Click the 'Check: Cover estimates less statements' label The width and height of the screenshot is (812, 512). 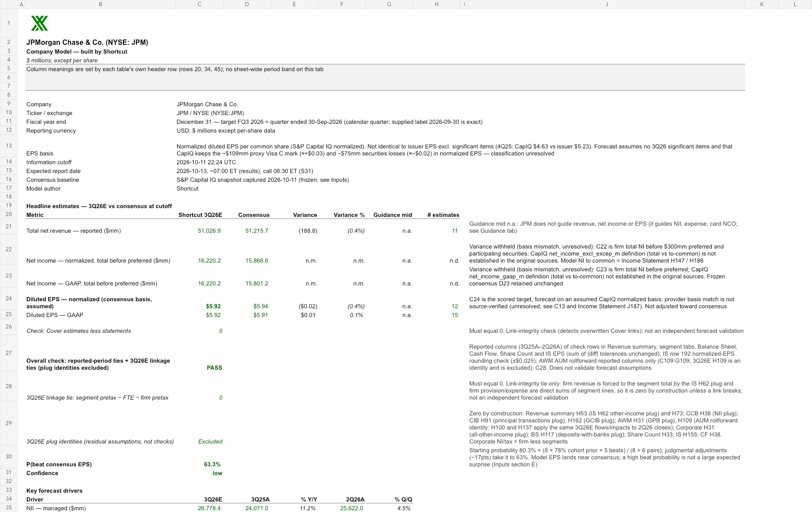click(x=79, y=331)
